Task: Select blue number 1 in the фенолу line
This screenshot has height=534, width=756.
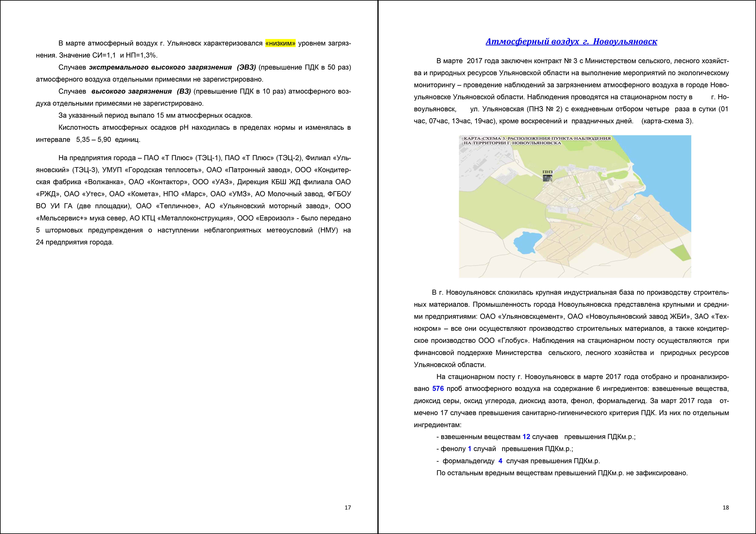Action: (x=470, y=449)
